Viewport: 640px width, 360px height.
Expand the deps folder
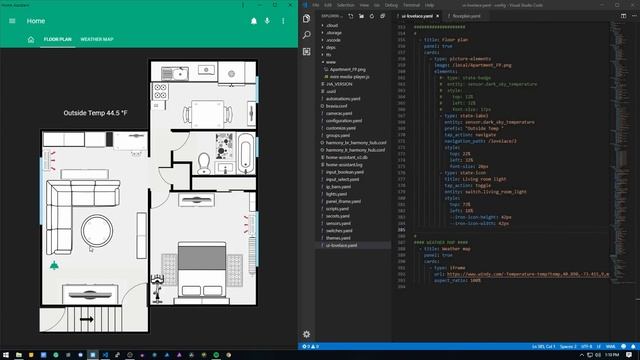[x=331, y=47]
